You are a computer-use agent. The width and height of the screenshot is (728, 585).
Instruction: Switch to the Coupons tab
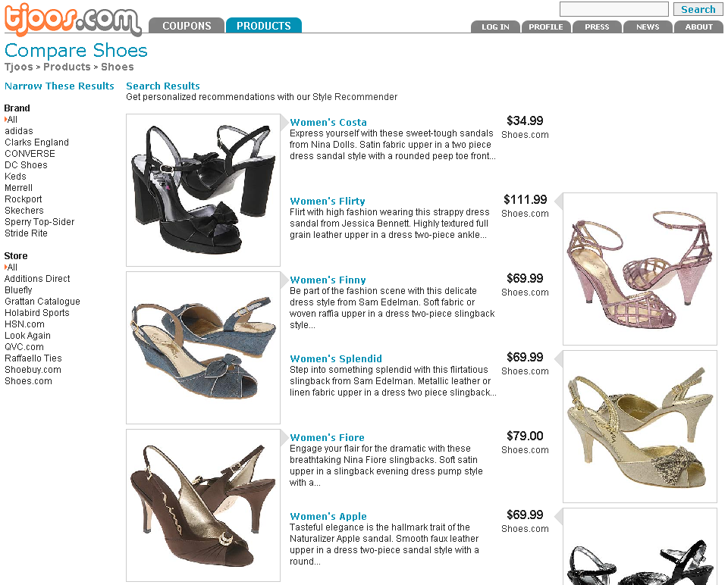pyautogui.click(x=187, y=26)
